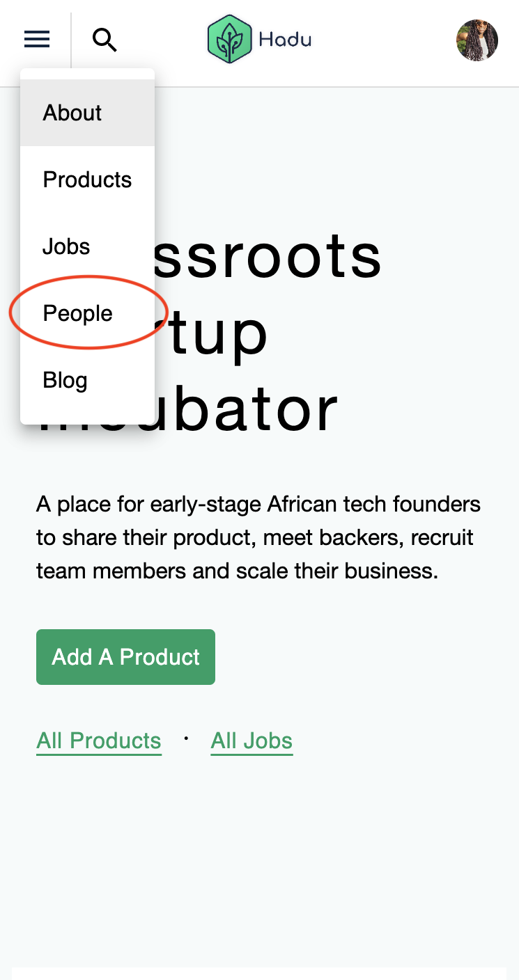
Task: Go to Products from the menu
Action: [87, 180]
